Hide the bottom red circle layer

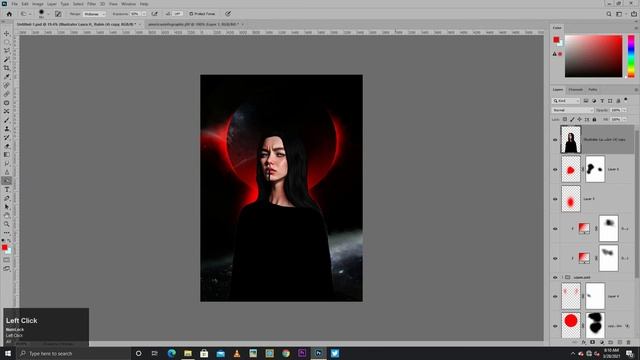pyautogui.click(x=555, y=326)
